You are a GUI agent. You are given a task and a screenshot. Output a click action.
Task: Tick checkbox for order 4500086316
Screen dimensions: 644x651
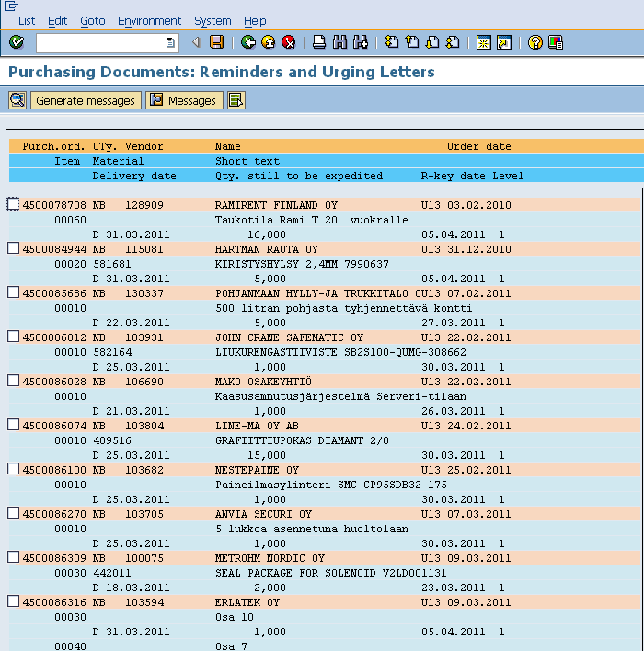13,600
